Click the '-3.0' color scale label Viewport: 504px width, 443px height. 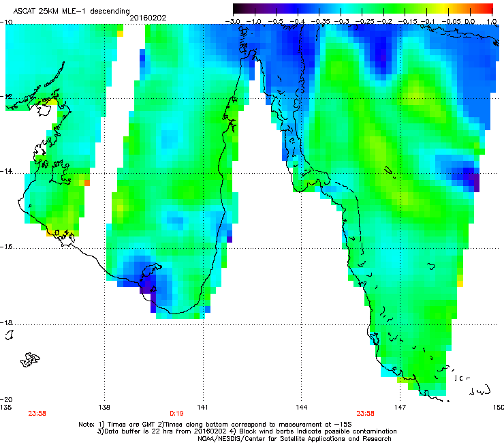pyautogui.click(x=232, y=22)
